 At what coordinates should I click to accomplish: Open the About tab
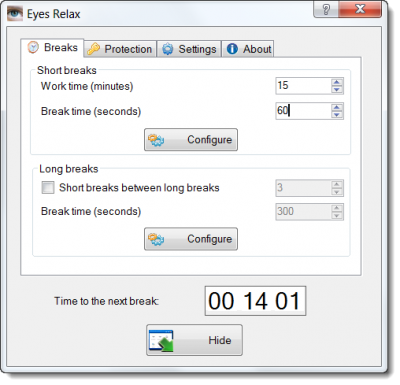coord(248,49)
